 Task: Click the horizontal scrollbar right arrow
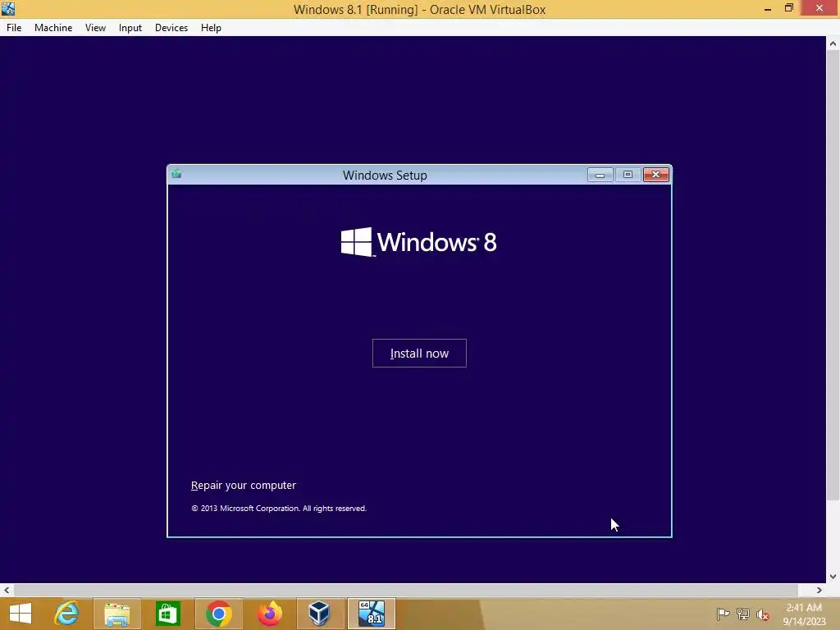(x=819, y=590)
